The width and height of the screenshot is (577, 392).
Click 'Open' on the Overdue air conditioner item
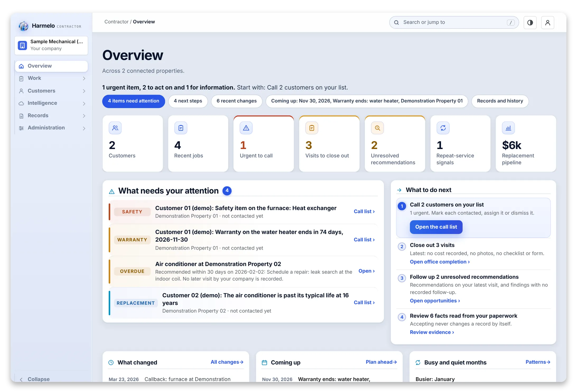(366, 271)
